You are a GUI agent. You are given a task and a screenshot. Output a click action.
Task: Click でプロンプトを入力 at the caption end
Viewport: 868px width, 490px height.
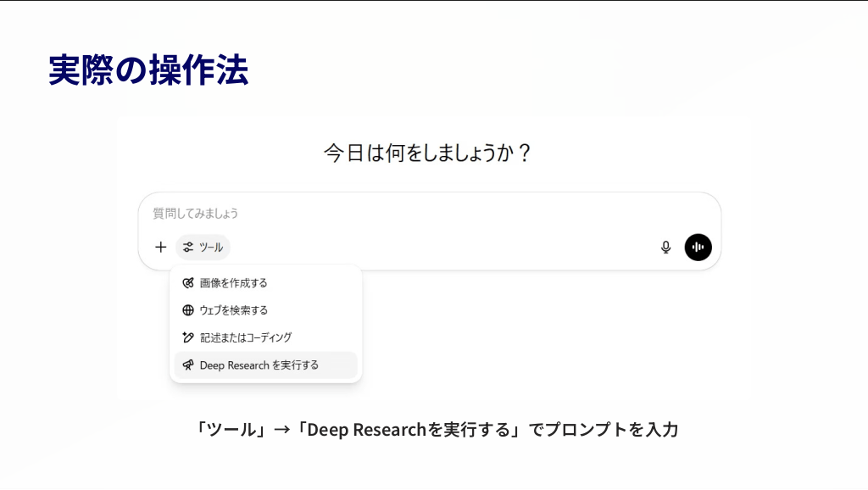click(603, 430)
